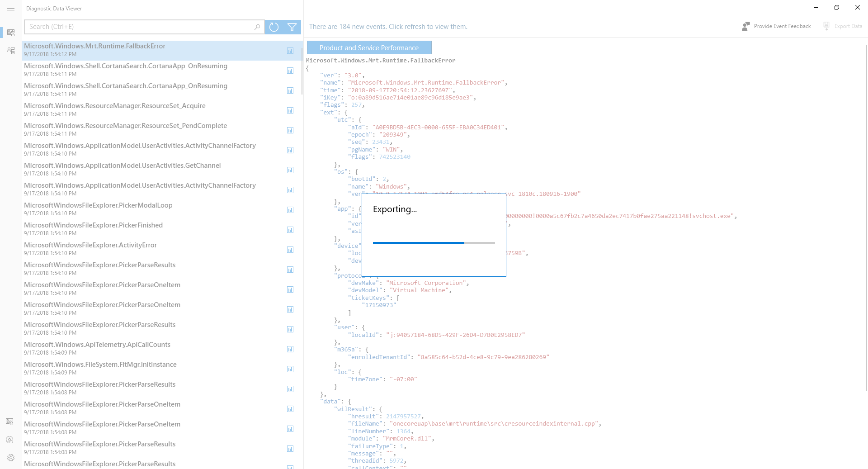Click the "devMake": "Microsoft Corporation" line
The image size is (868, 469).
click(409, 283)
